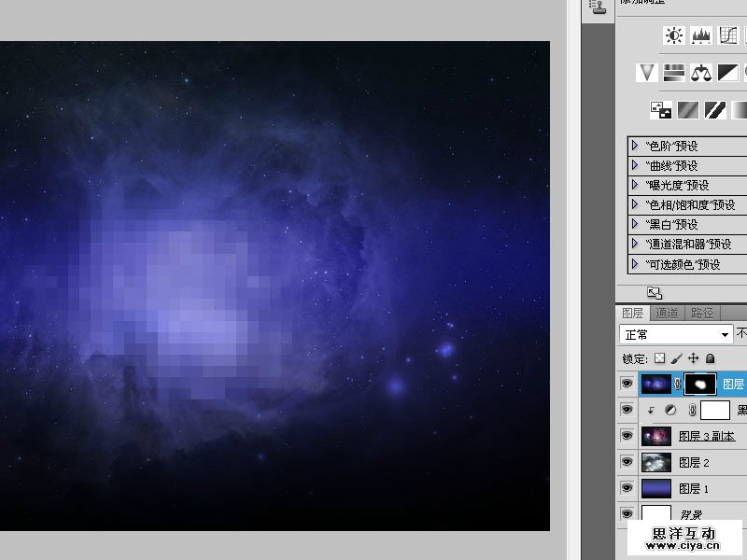
Task: Add a Color Balance adjustment with scales icon
Action: click(x=701, y=73)
